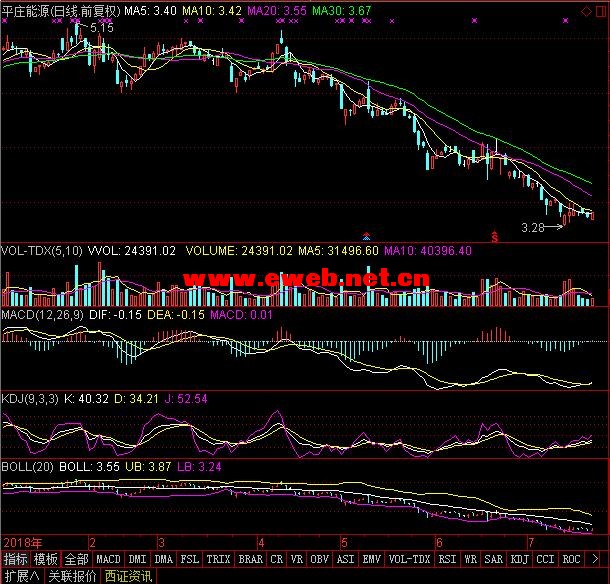Click the 5.15 high price label
Image resolution: width=610 pixels, height=584 pixels.
[102, 28]
